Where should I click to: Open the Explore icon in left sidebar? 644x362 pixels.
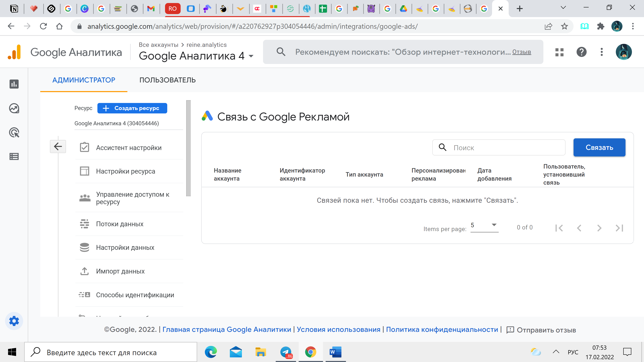point(14,108)
